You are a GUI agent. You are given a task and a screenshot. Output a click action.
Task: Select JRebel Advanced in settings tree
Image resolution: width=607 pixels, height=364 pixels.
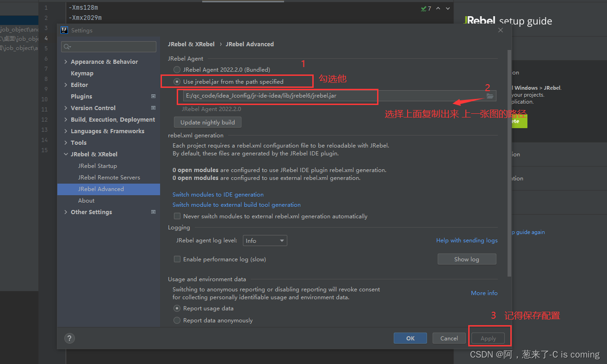(x=101, y=189)
